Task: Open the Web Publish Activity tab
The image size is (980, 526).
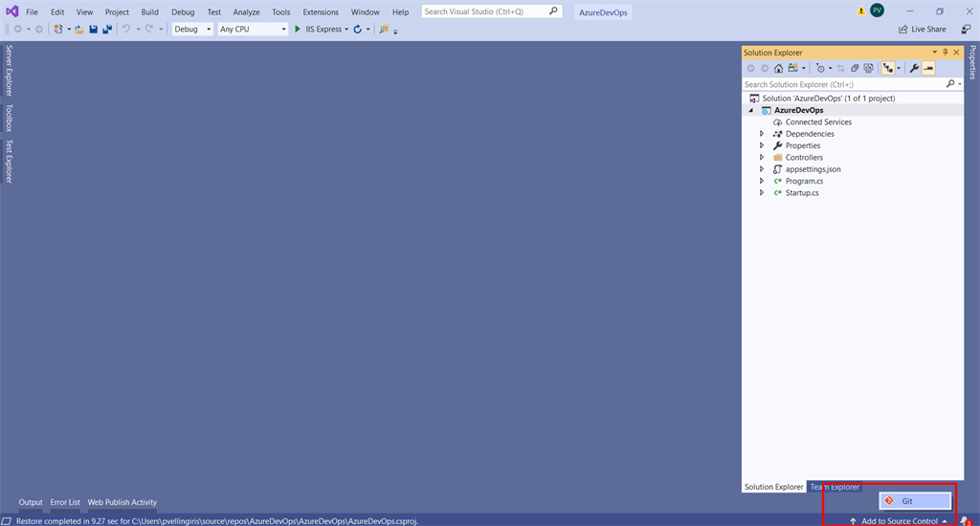Action: 122,502
